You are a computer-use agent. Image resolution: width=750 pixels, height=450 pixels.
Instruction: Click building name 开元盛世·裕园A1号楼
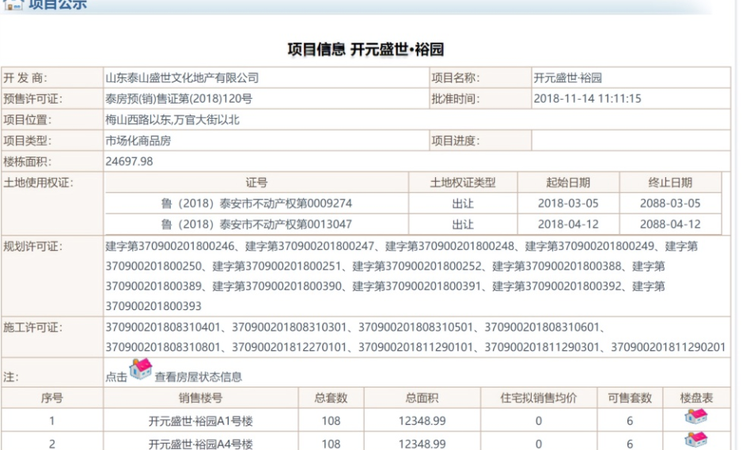200,421
